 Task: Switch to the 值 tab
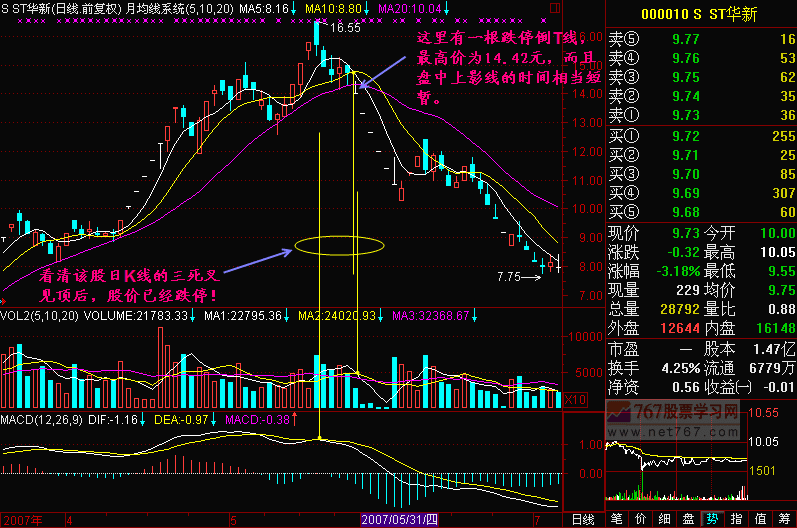760,519
